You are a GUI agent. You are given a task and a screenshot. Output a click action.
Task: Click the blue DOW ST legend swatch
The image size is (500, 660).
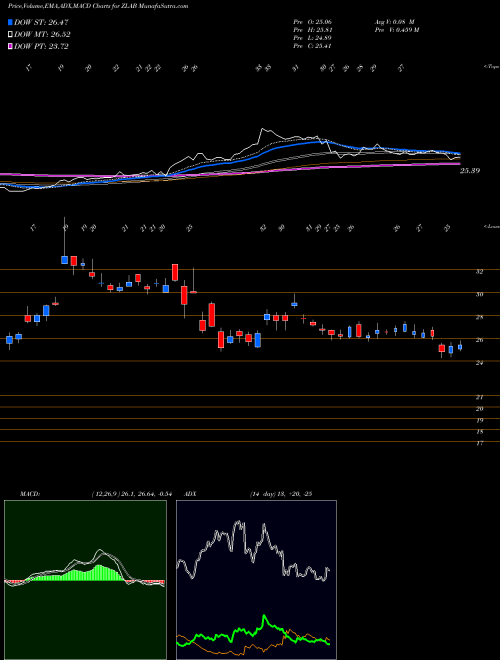[11, 22]
